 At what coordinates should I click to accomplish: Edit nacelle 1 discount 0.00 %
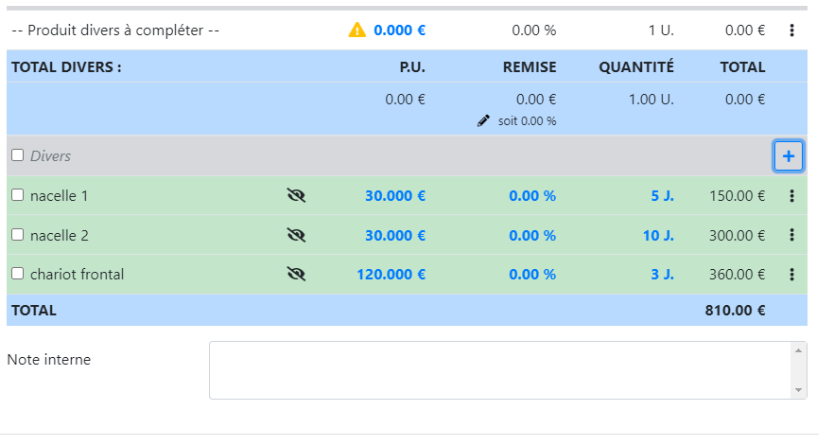532,196
